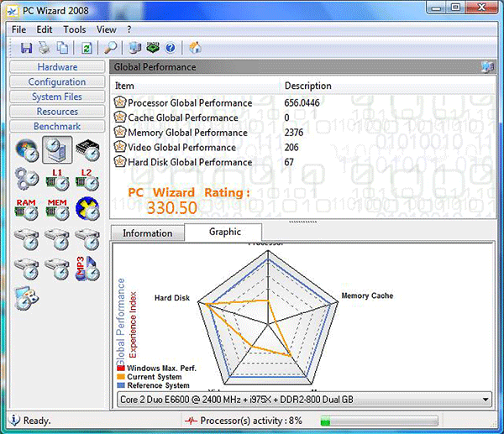Click icon at right of Global Performance header

coord(487,67)
